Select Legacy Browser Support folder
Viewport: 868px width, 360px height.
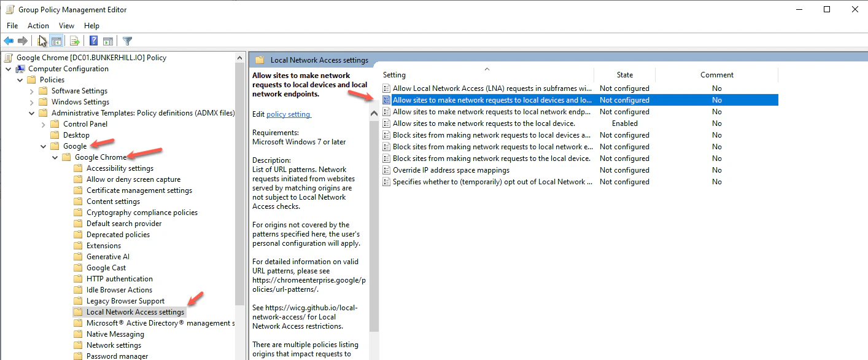(125, 301)
